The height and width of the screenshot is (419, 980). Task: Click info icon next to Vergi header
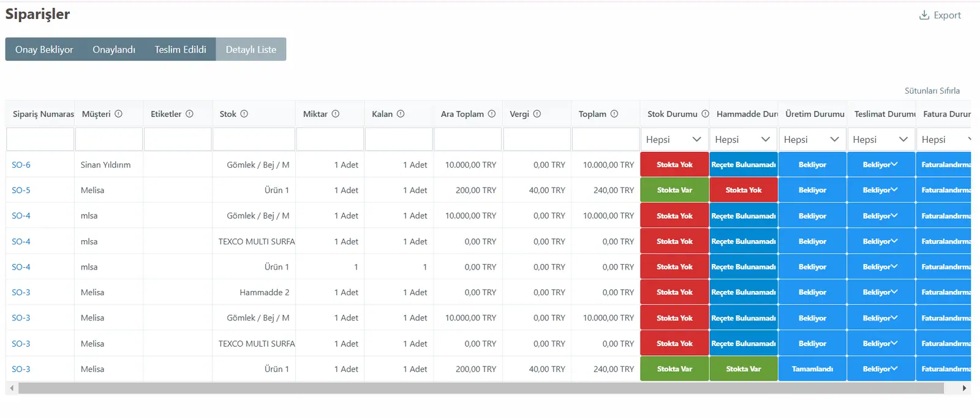pos(537,114)
